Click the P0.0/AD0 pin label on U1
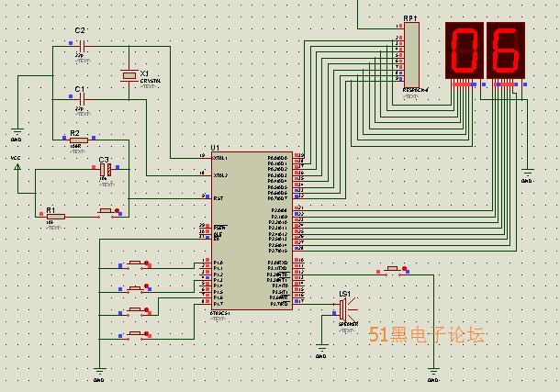The height and width of the screenshot is (392, 560). click(277, 158)
